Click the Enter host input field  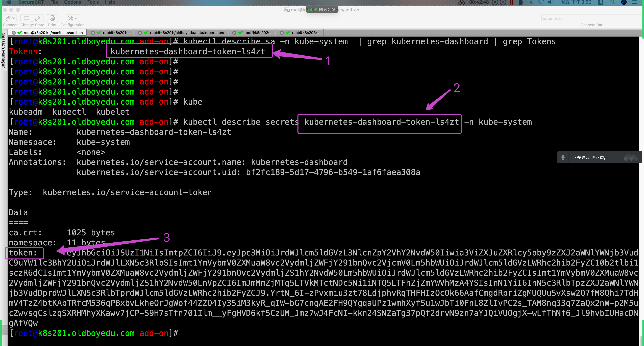(x=591, y=18)
